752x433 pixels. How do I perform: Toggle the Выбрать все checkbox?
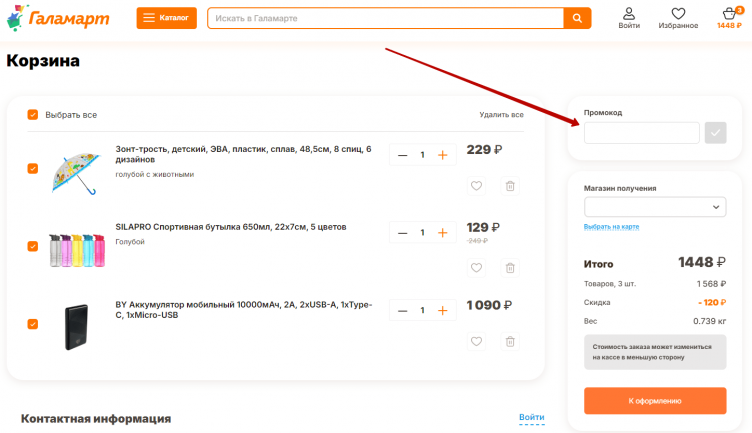(33, 115)
